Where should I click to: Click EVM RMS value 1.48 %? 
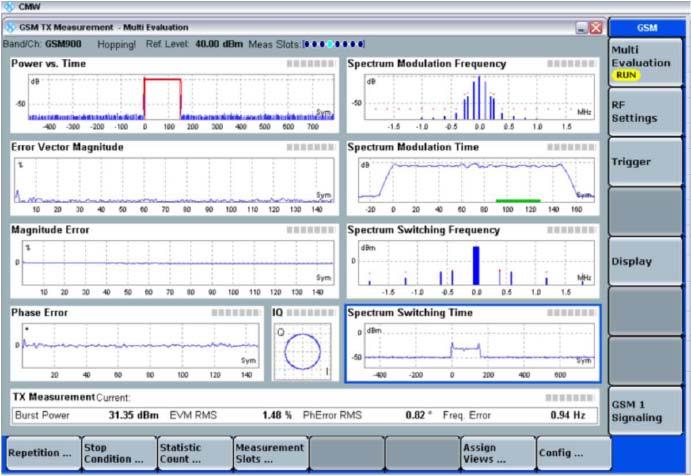click(277, 416)
